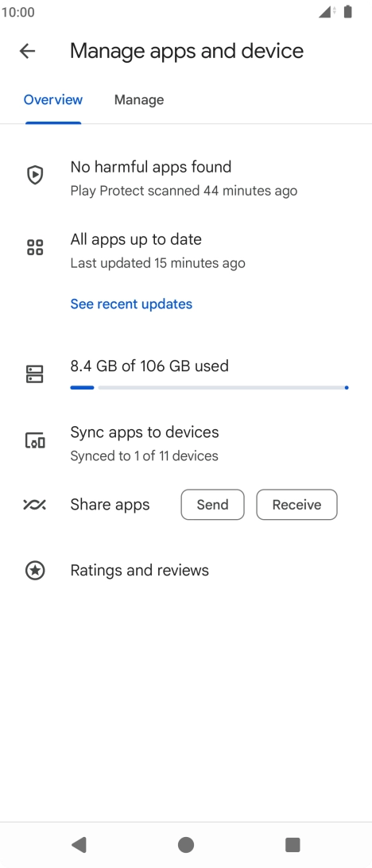Viewport: 372px width, 868px height.
Task: Open All apps up to date entry
Action: click(x=186, y=250)
